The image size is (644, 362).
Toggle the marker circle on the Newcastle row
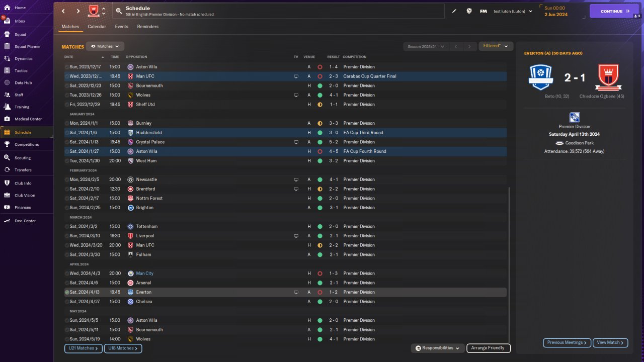coord(67,179)
